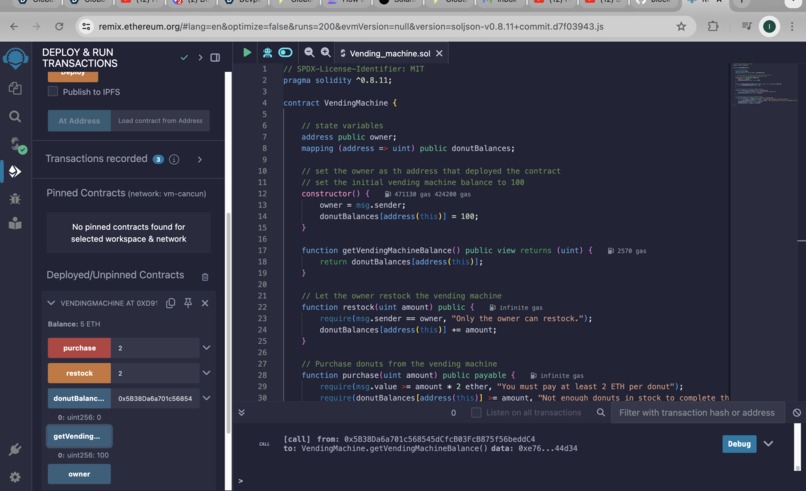The height and width of the screenshot is (491, 806).
Task: Zoom out the editor font
Action: pos(309,52)
